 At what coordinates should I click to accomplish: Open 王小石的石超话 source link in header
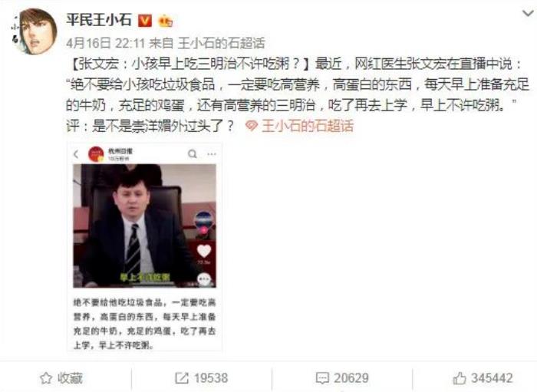coord(222,43)
